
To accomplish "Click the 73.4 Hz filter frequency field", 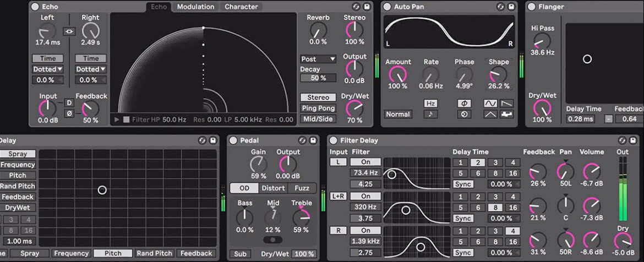I will point(365,173).
